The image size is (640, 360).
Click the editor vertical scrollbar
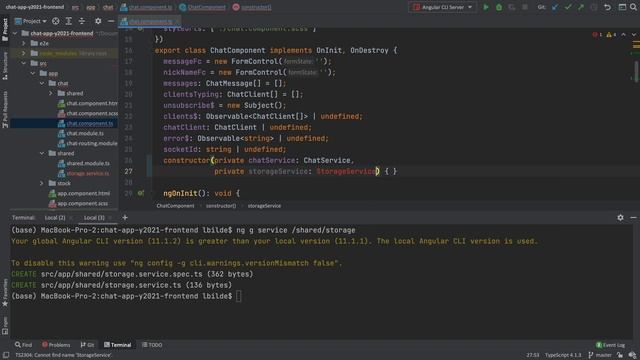click(636, 71)
